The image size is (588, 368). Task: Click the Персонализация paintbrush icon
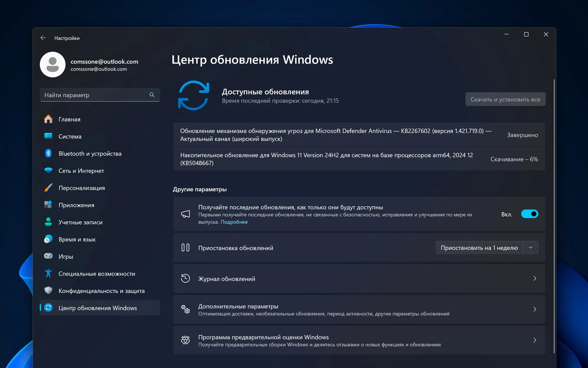[x=48, y=188]
